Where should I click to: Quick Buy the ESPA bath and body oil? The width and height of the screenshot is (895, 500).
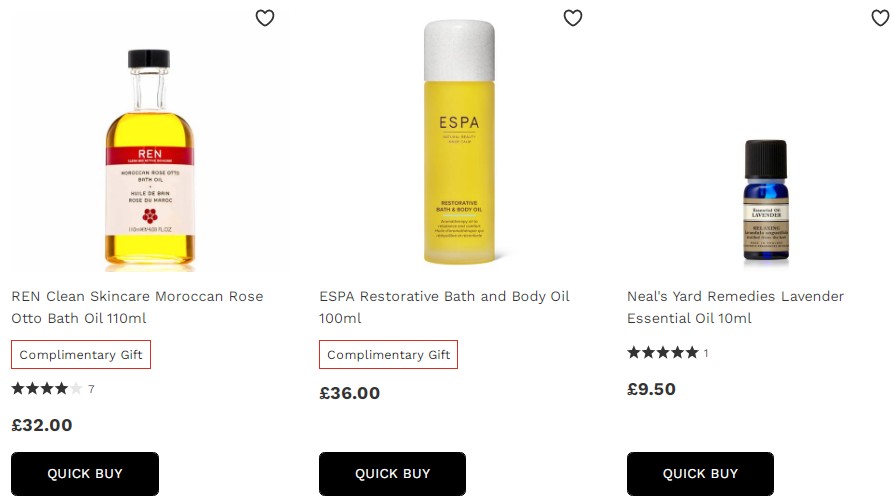point(392,474)
